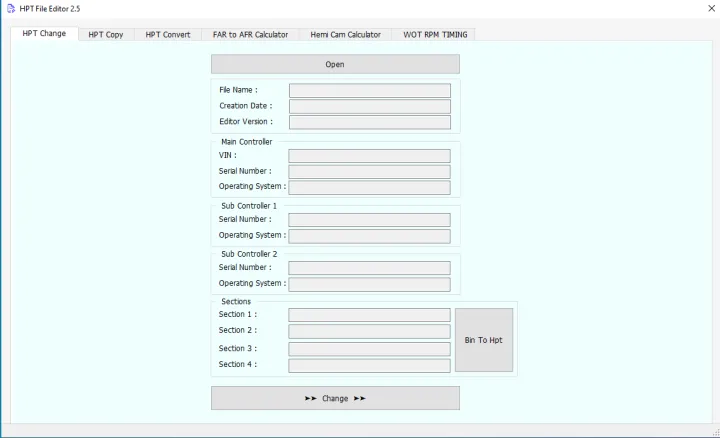Screen dimensions: 720x438
Task: Click Sub Controller 2 Serial Number field
Action: pos(369,268)
